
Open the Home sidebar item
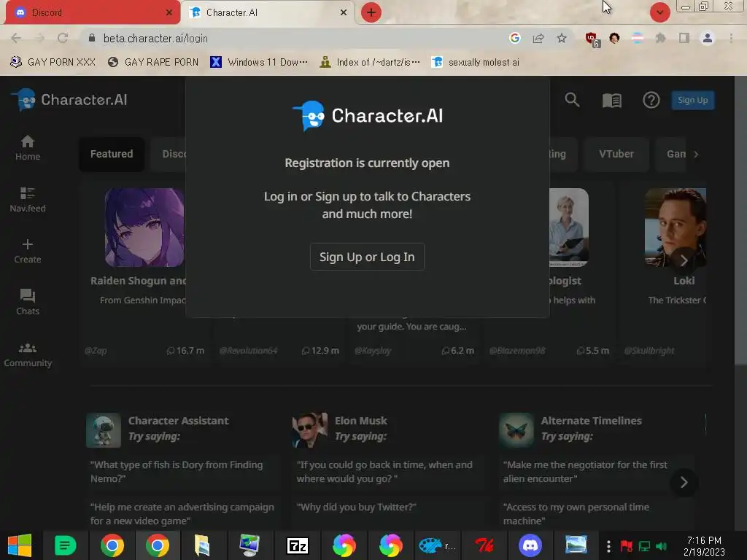point(28,148)
